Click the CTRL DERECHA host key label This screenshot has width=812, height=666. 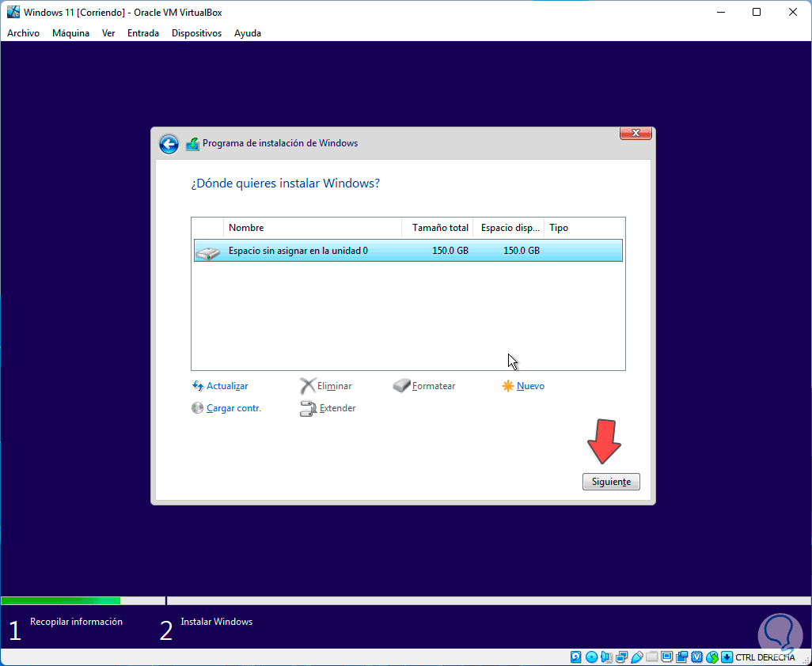coord(765,657)
